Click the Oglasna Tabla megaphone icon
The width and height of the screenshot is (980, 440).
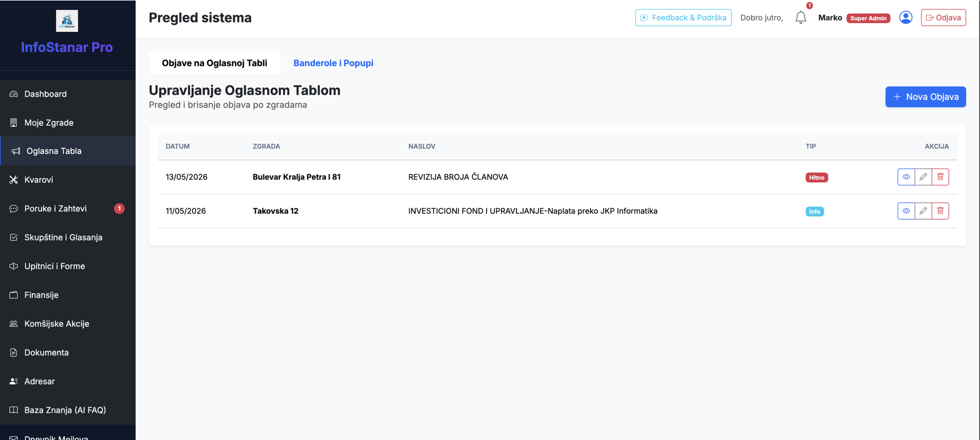pos(16,151)
